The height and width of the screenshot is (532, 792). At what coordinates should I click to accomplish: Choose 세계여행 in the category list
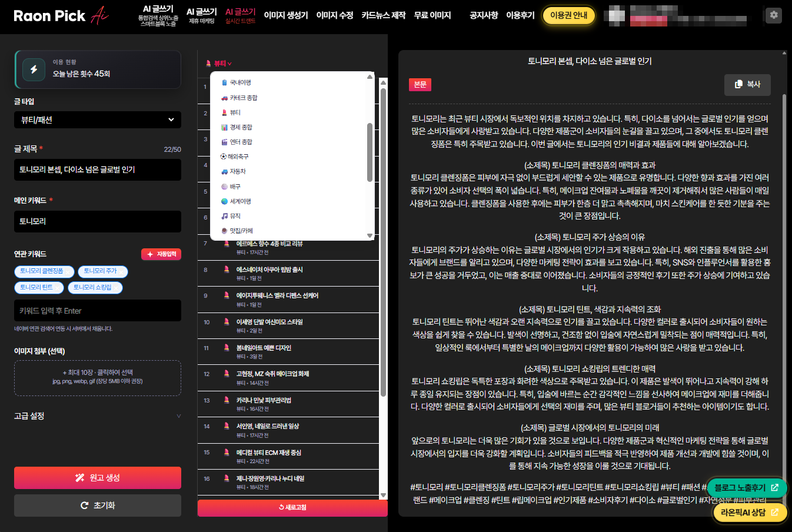tap(239, 201)
